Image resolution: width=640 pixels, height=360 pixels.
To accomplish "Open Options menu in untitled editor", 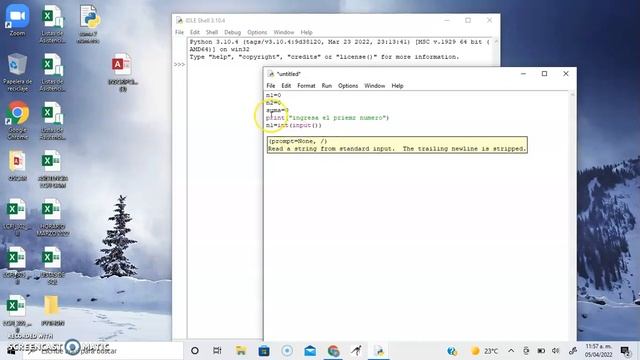I will pos(348,86).
